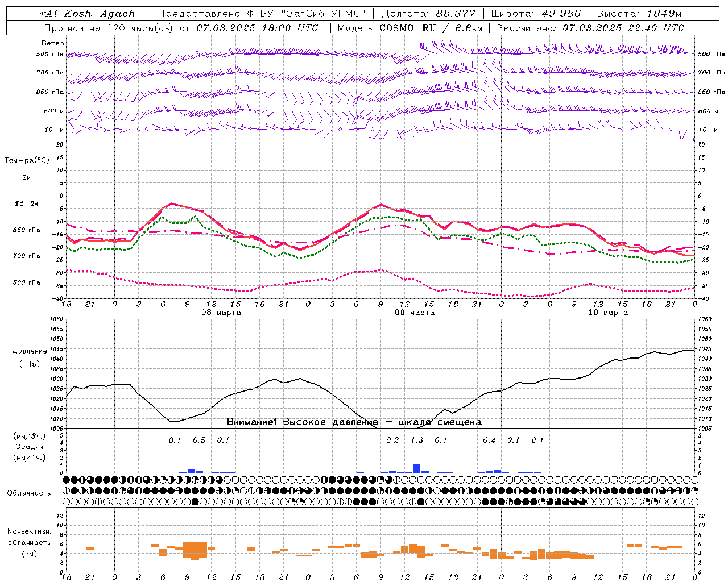Viewport: 728px width, 582px height.
Task: Click the Осадки precipitation label
Action: click(29, 447)
